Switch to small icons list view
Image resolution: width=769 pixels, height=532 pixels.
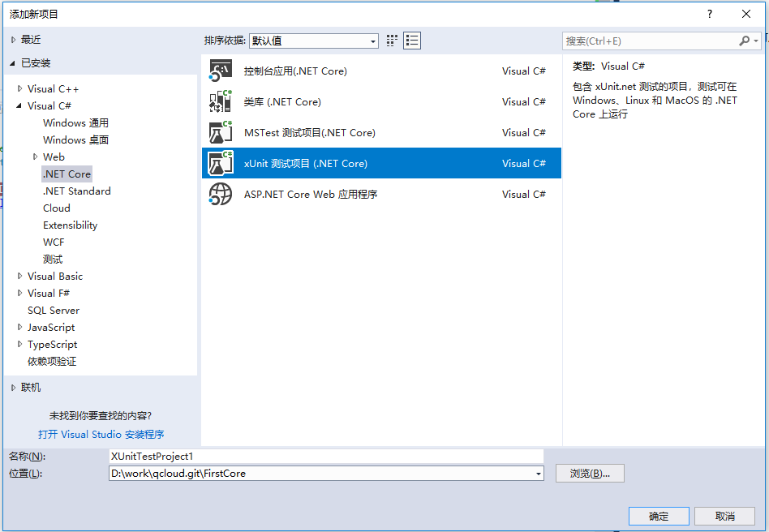412,41
